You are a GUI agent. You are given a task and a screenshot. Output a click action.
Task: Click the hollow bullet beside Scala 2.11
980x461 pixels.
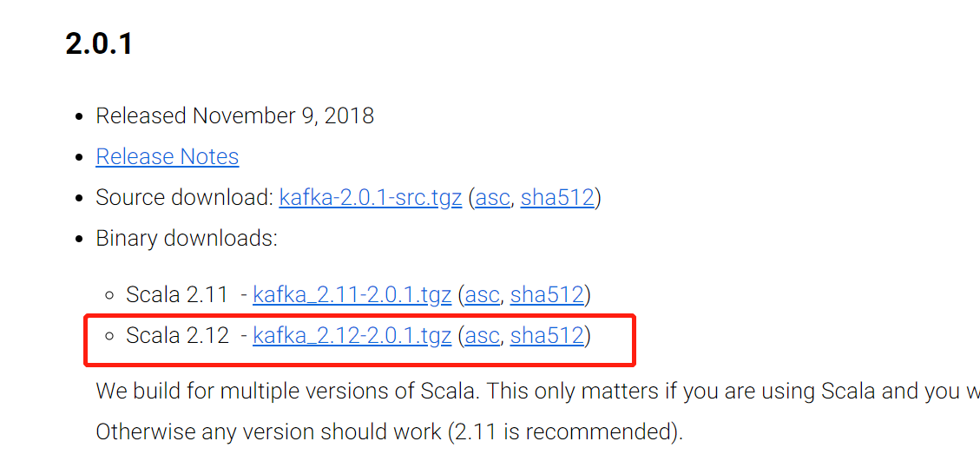[x=109, y=294]
